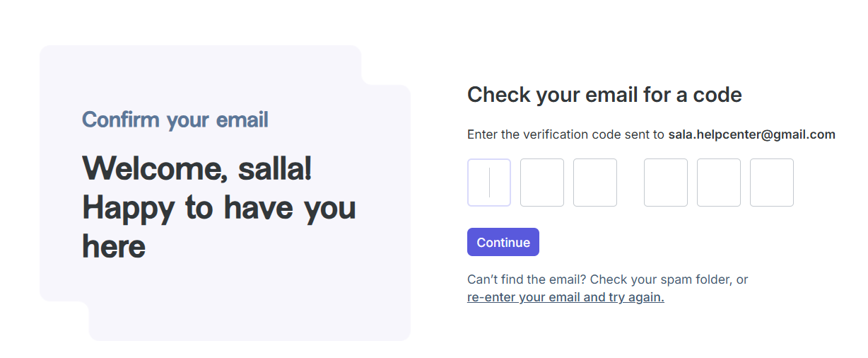Select the fifth verification code digit box
Viewport: 868px width, 358px height.
pyautogui.click(x=719, y=183)
